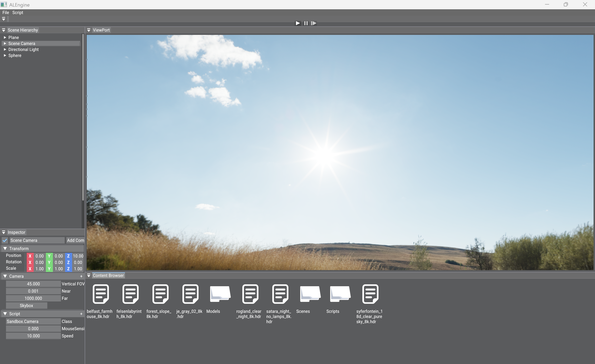595x364 pixels.
Task: Click the Skybox button
Action: (26, 305)
